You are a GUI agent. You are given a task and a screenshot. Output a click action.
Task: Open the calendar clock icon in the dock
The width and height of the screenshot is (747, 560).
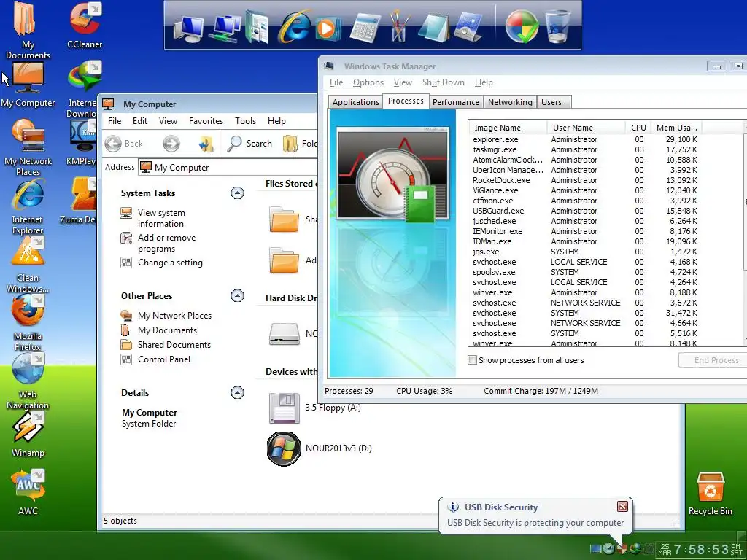pyautogui.click(x=469, y=28)
